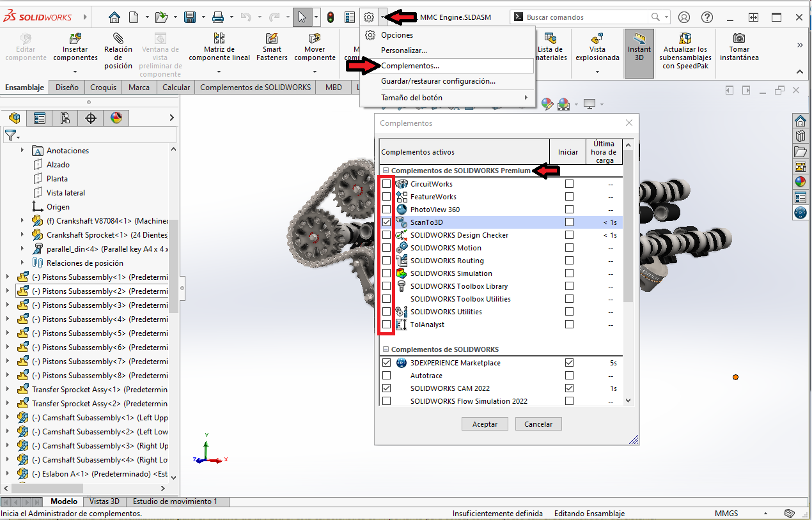Collapse Complementos de SOLIDWORKS group

pyautogui.click(x=386, y=349)
